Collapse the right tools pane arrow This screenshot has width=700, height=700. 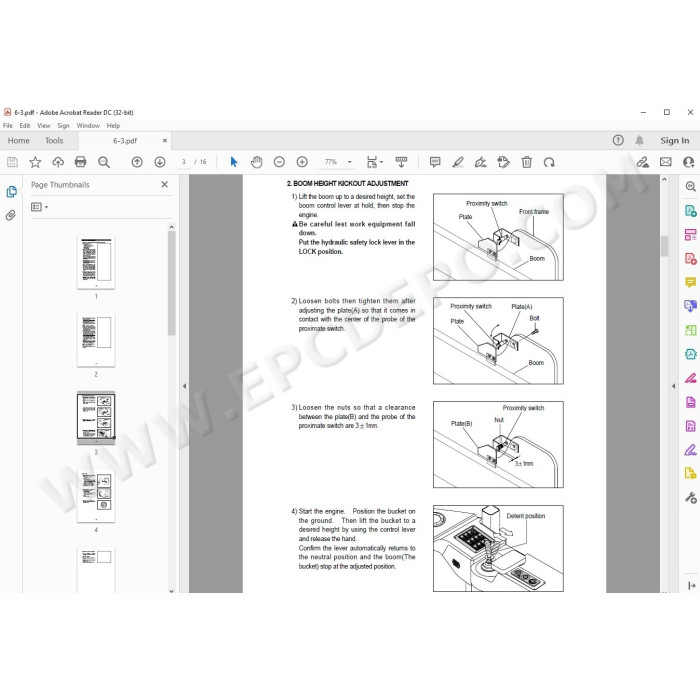[x=673, y=386]
